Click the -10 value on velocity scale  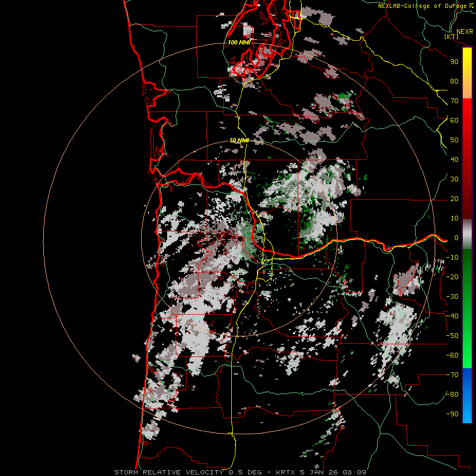pos(452,258)
